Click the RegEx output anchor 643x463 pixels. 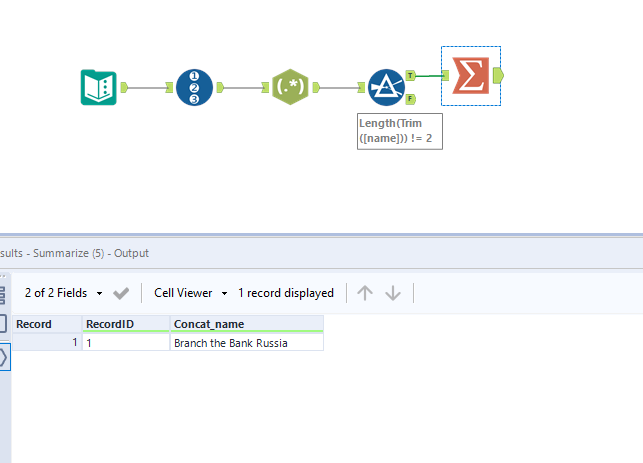[x=316, y=87]
